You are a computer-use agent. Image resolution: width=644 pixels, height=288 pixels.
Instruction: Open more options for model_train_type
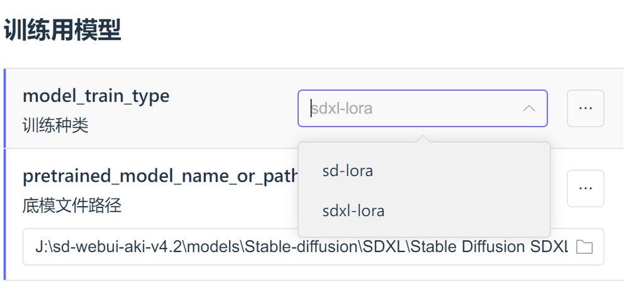586,108
